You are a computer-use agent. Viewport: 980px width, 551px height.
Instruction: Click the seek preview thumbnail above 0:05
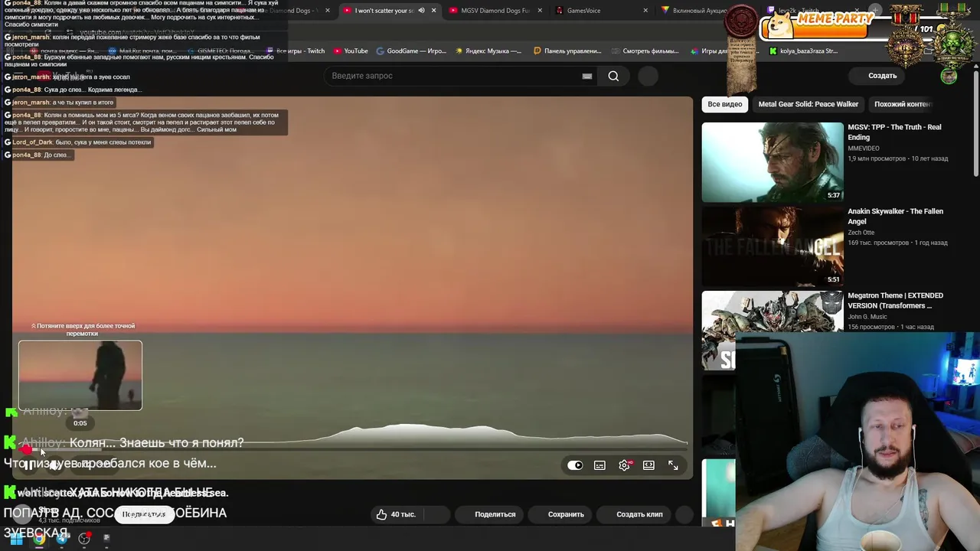pyautogui.click(x=80, y=375)
